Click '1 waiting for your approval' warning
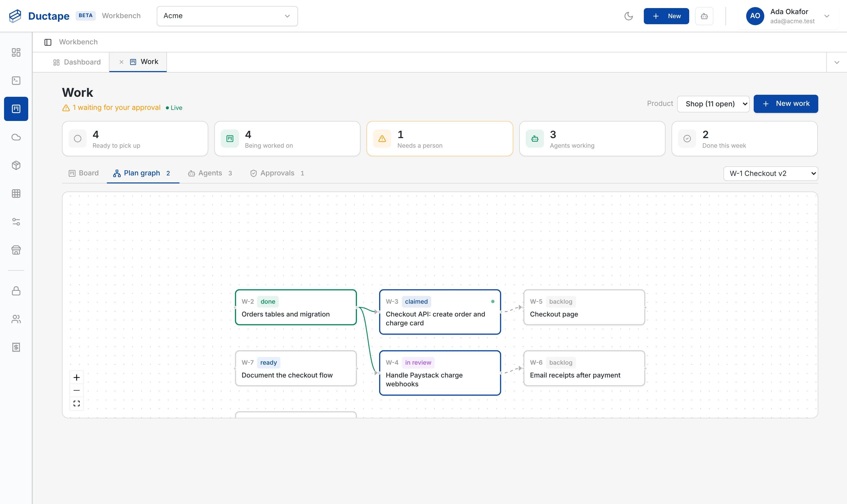 click(x=111, y=108)
